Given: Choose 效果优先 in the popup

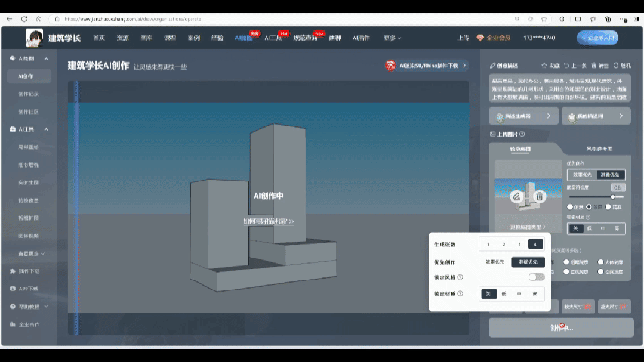Looking at the screenshot, I should tap(495, 262).
